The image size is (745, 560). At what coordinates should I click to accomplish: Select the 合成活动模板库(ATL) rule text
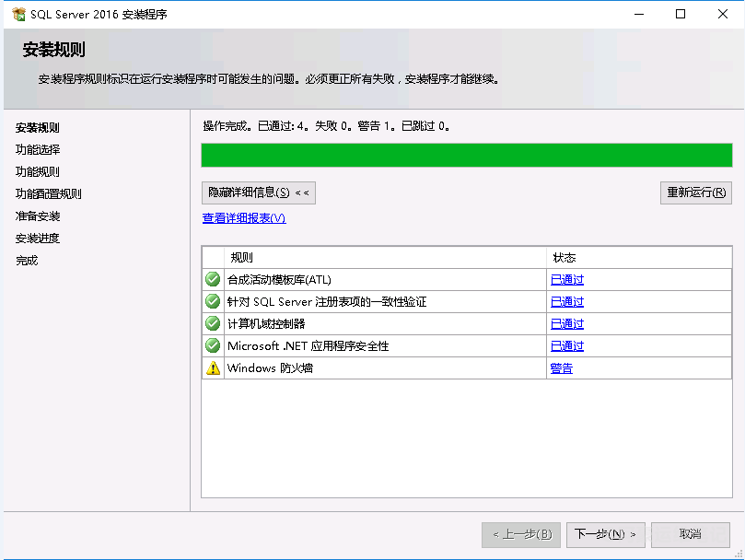[279, 279]
